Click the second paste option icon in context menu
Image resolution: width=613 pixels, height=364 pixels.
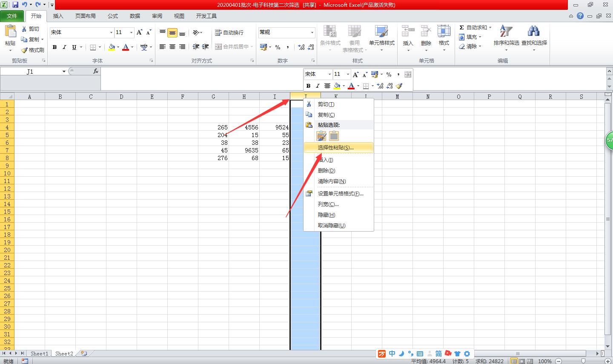coord(334,136)
